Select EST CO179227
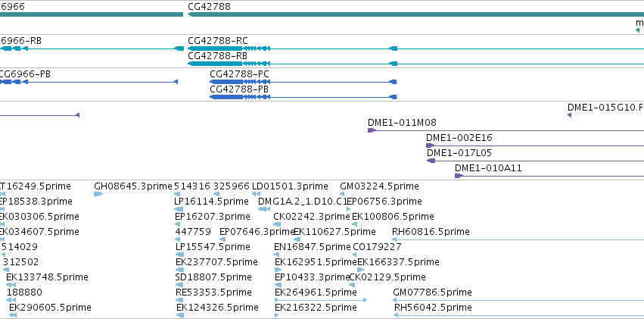644x319 pixels. tap(378, 247)
